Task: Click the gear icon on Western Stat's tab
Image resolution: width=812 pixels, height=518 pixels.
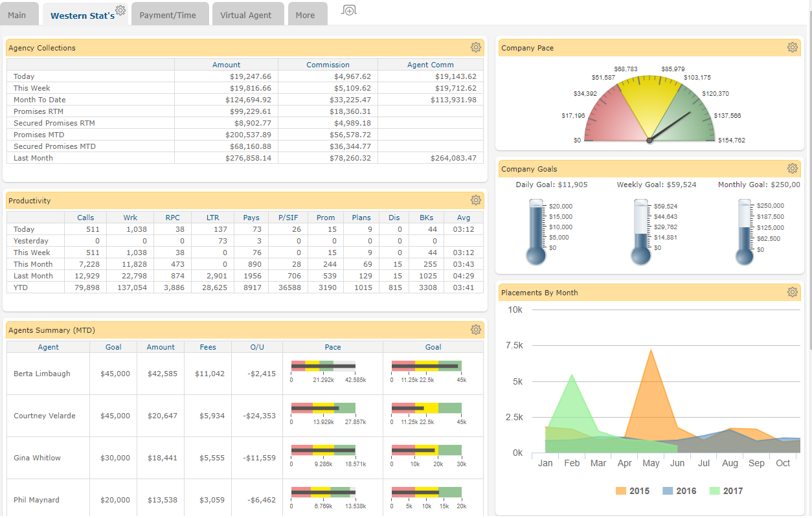Action: (x=120, y=10)
